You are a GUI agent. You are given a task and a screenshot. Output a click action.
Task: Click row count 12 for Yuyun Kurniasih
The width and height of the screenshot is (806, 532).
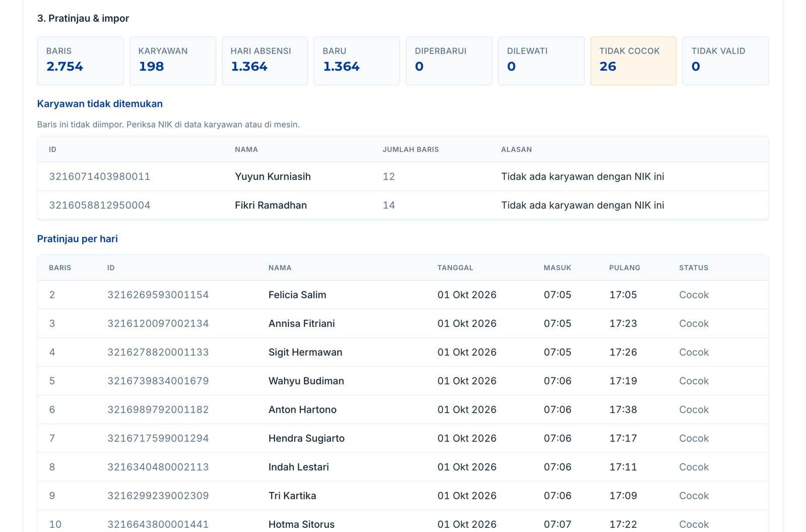389,176
